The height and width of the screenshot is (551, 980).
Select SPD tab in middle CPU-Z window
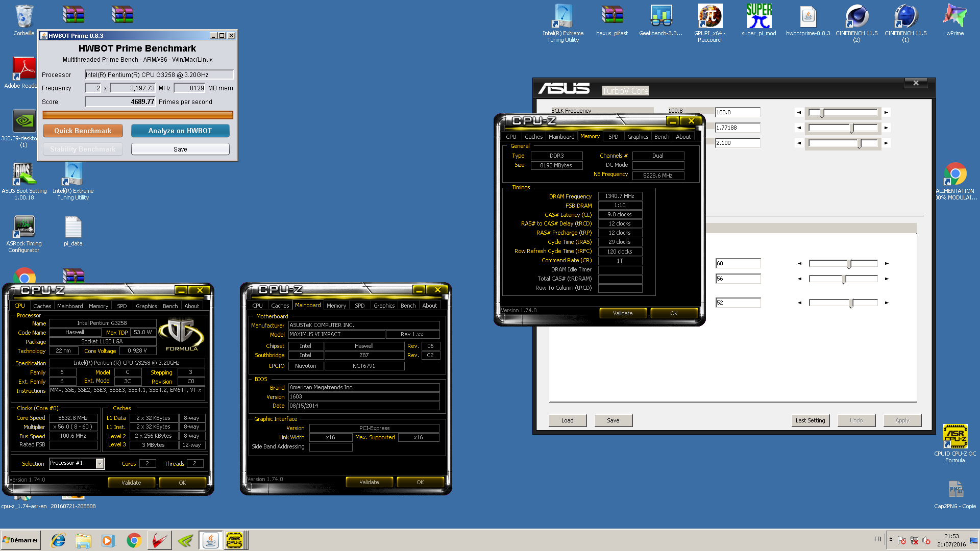[x=360, y=306]
